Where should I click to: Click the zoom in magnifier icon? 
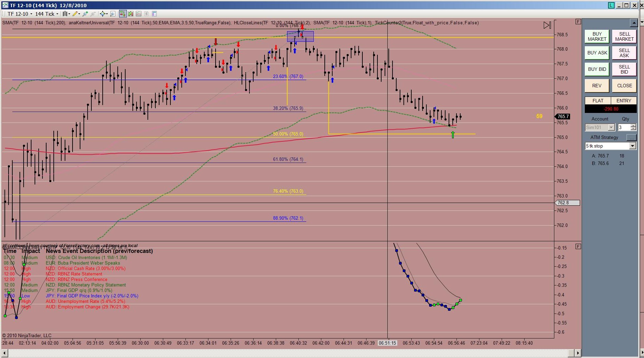pos(85,14)
